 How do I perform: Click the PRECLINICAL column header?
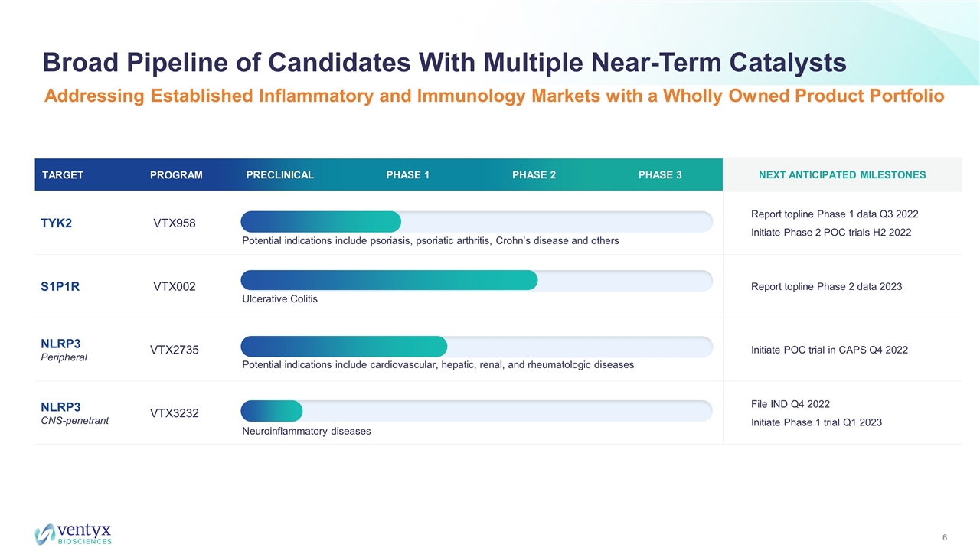[x=279, y=174]
